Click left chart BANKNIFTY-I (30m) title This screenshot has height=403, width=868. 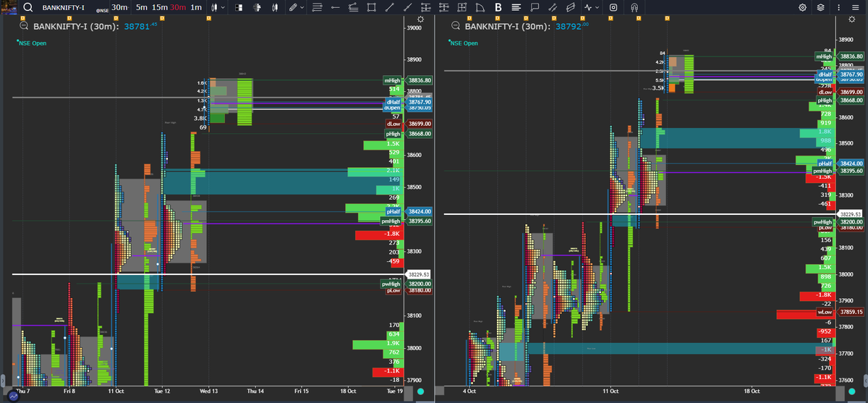[x=75, y=26]
